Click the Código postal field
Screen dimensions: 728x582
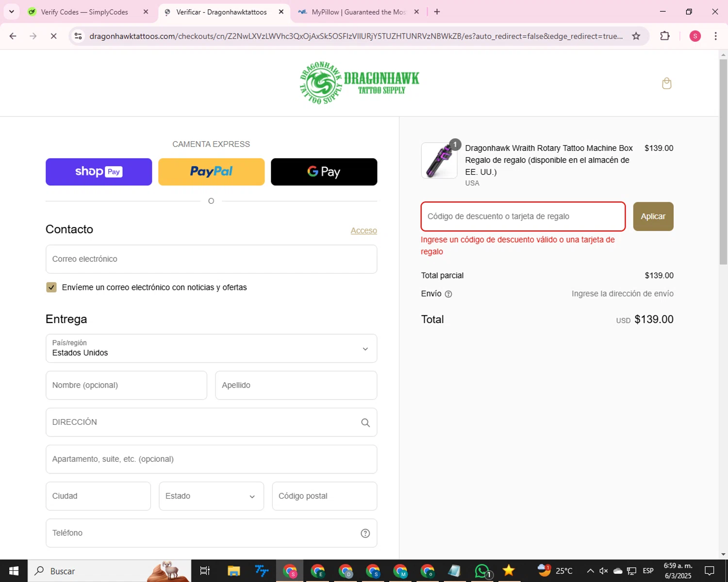point(324,496)
